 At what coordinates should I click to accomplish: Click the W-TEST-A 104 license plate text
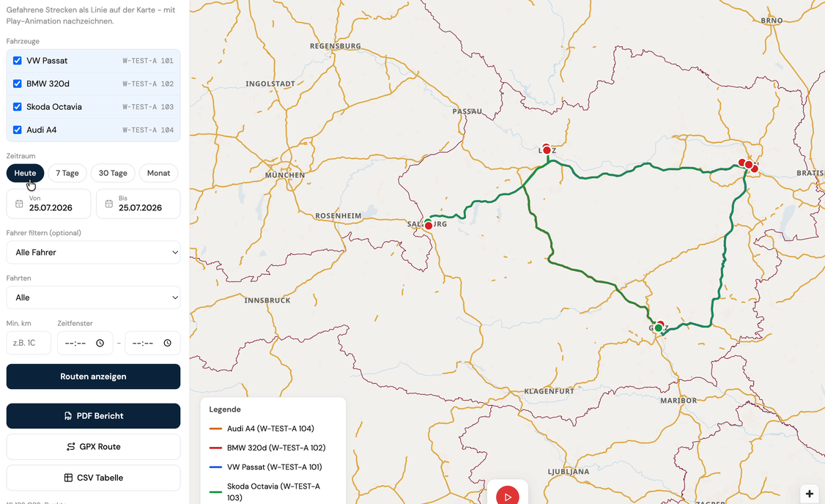148,130
